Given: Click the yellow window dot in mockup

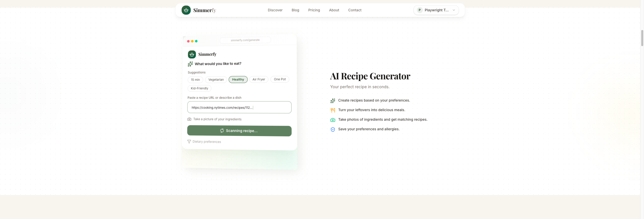Looking at the screenshot, I should pyautogui.click(x=192, y=41).
